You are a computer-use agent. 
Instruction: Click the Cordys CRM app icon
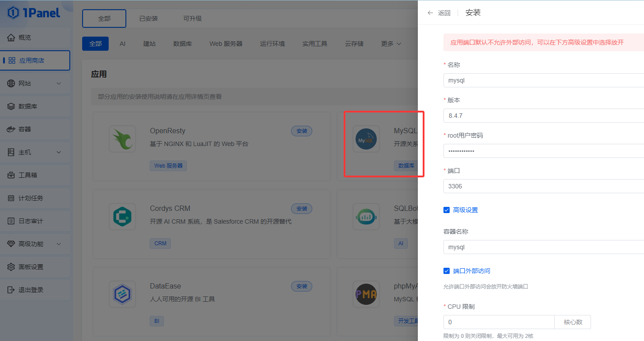[122, 217]
